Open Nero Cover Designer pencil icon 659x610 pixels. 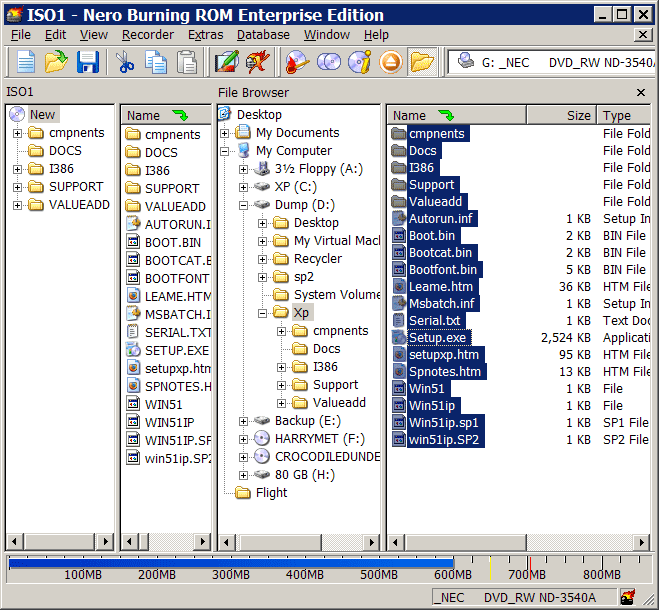click(x=227, y=62)
